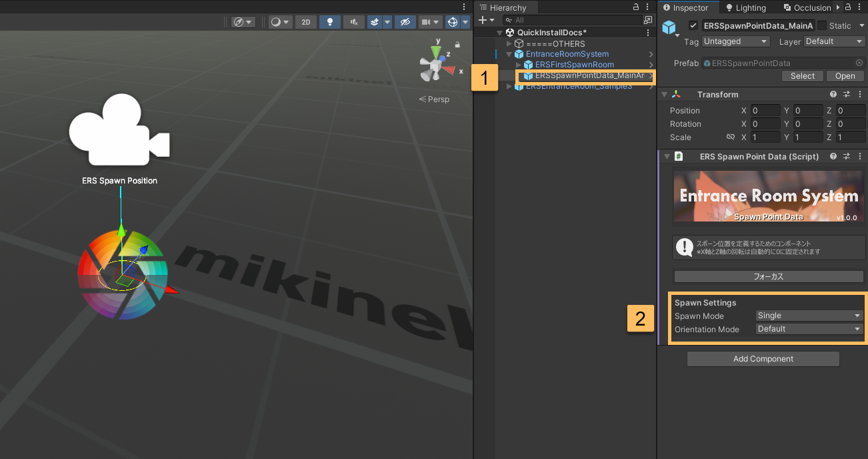Toggle the gizmos visibility globe icon
Viewport: 868px width, 459px height.
(453, 22)
